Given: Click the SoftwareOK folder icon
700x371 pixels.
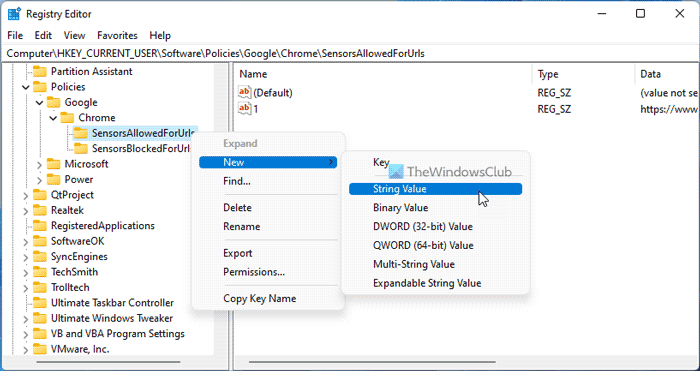Looking at the screenshot, I should 40,241.
